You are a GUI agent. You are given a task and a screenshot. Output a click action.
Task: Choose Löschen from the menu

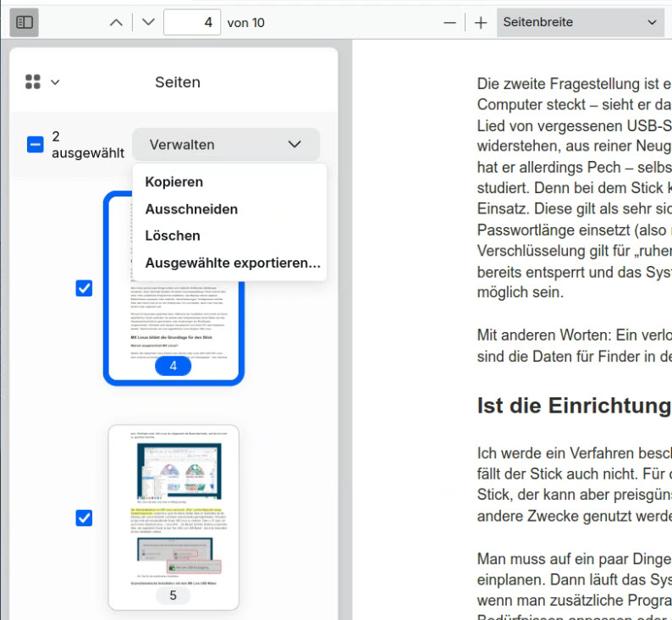click(x=173, y=235)
